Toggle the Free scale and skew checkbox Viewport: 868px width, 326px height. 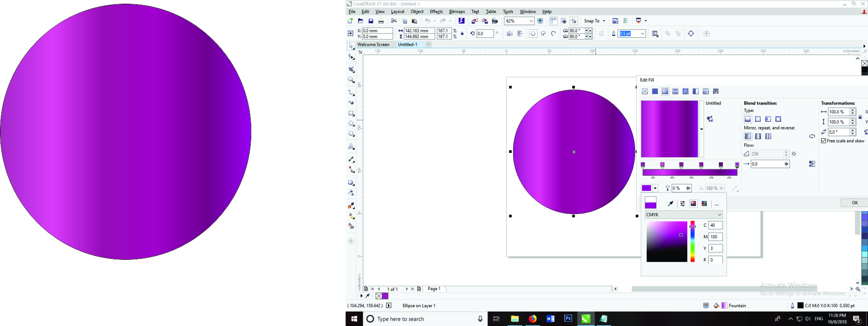point(824,141)
